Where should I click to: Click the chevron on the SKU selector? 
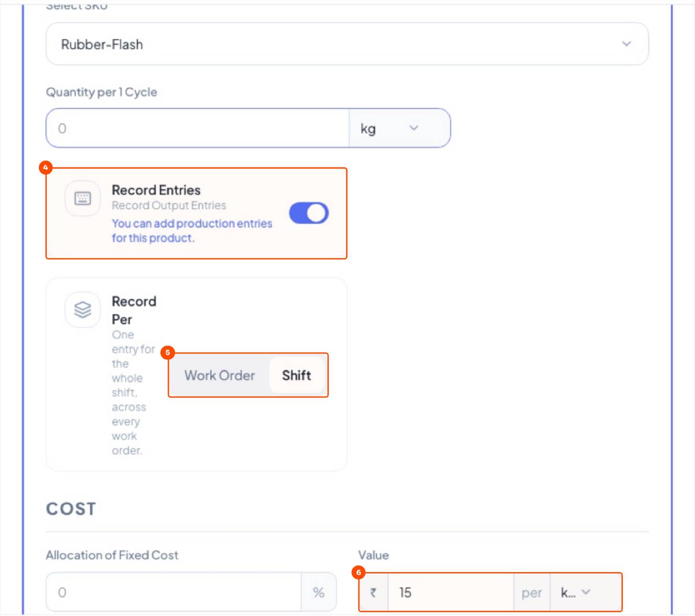click(x=626, y=44)
